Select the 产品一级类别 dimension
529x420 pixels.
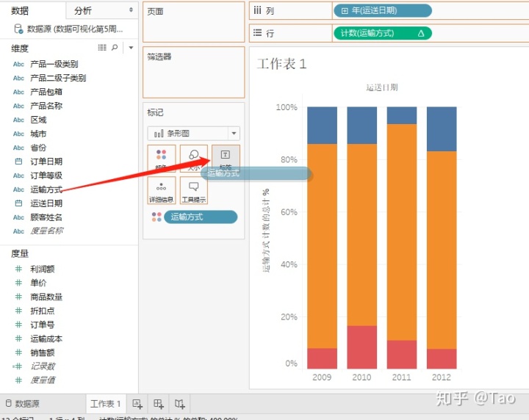click(54, 64)
